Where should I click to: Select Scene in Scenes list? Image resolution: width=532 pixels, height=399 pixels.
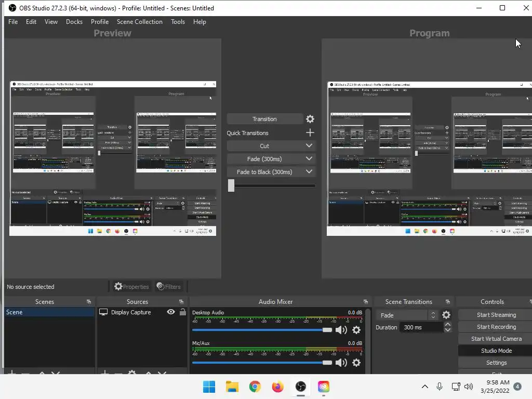49,312
